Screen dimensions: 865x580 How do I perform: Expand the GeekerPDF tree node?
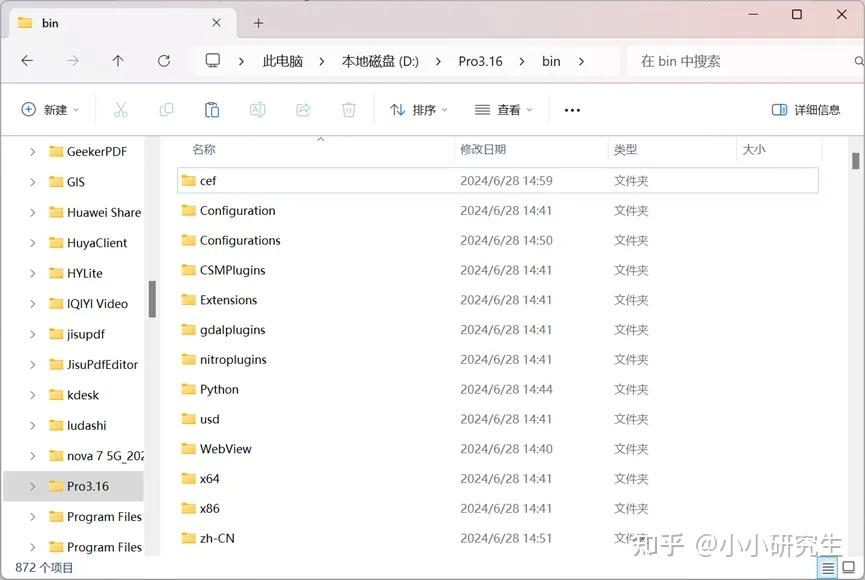[x=33, y=151]
